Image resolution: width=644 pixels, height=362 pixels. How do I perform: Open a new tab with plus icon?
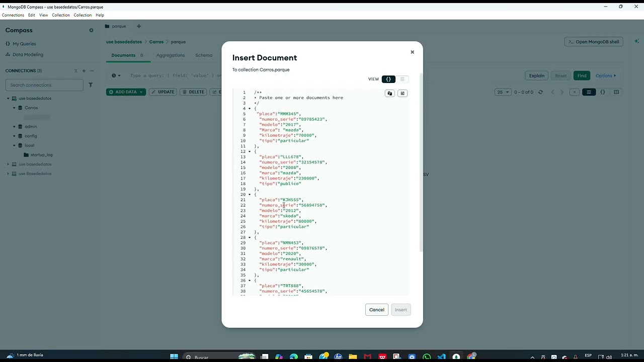point(139,26)
